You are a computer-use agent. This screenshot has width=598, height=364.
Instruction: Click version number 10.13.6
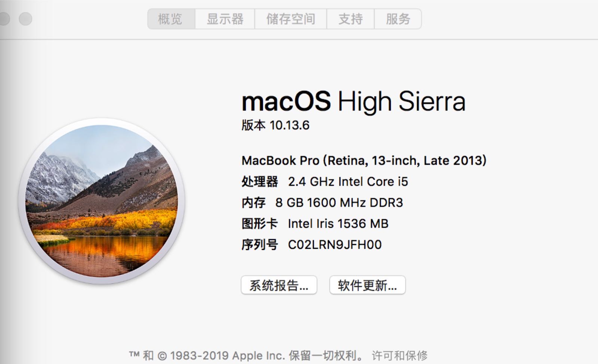coord(289,125)
